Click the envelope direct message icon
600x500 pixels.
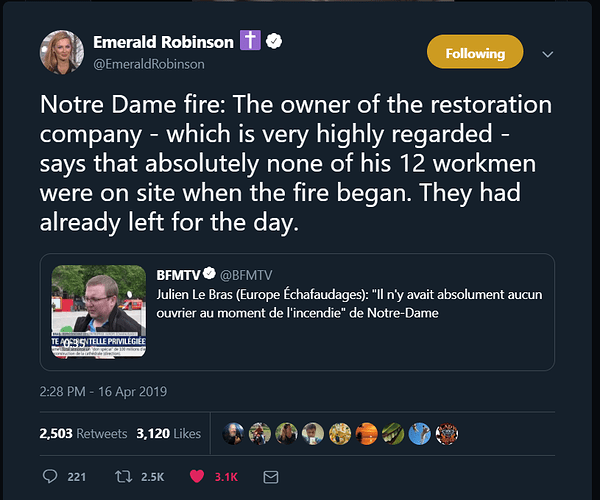(x=271, y=477)
